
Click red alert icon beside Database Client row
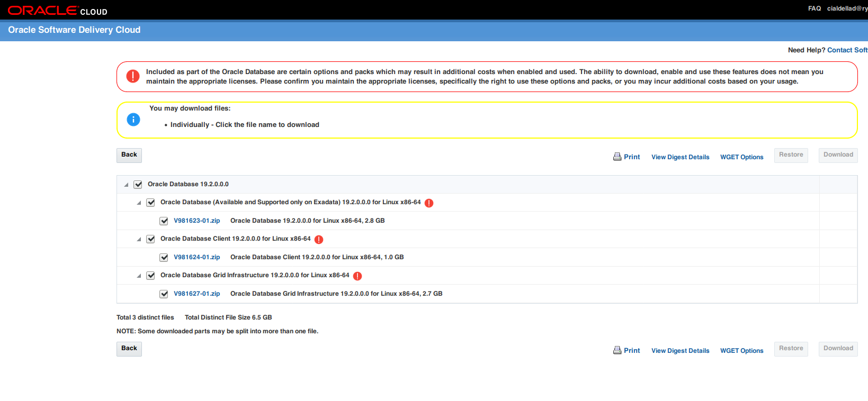[319, 240]
